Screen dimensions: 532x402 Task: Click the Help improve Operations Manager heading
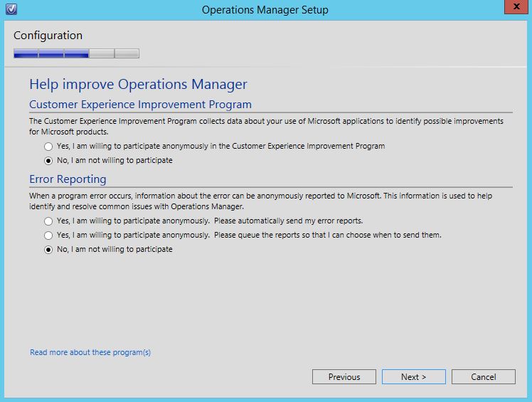coord(138,84)
